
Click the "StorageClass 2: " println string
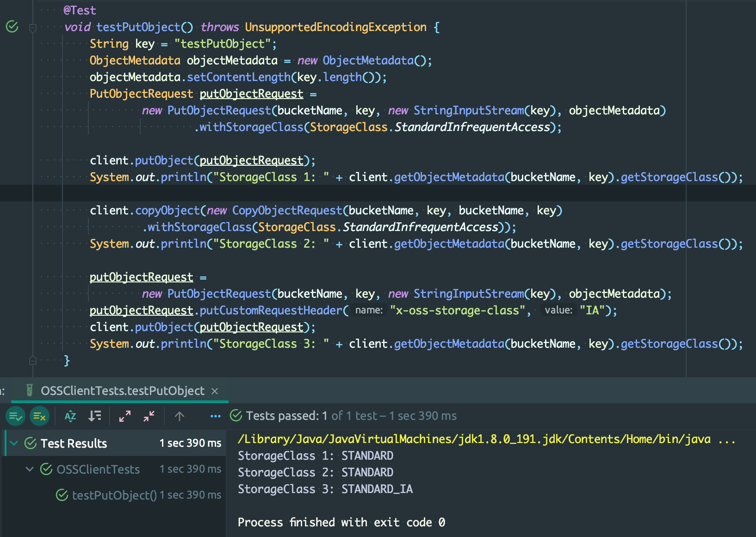[x=271, y=244]
